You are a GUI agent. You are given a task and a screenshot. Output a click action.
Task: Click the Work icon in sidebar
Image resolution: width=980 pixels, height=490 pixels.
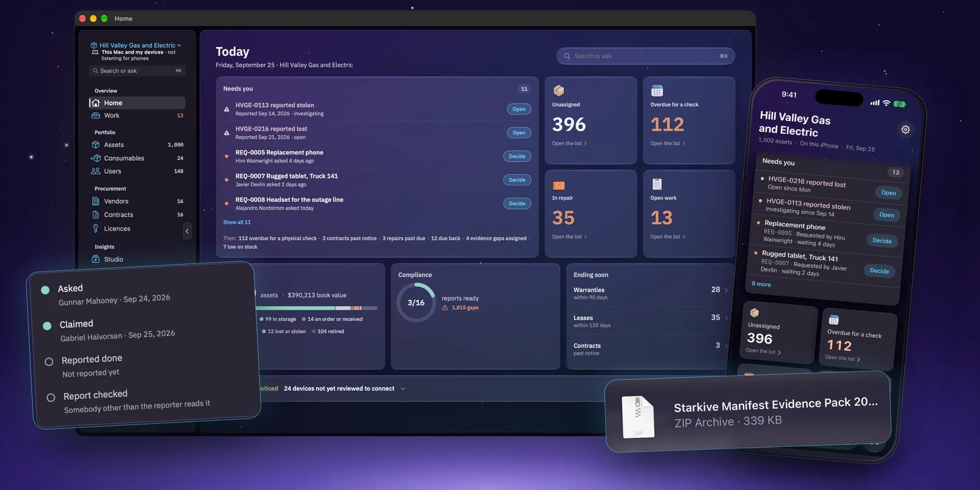96,115
